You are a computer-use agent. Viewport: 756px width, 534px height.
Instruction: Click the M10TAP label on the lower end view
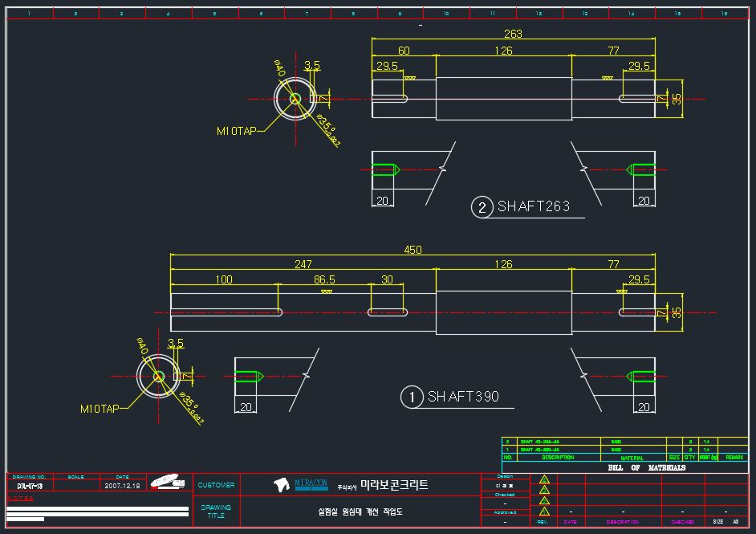coord(100,409)
